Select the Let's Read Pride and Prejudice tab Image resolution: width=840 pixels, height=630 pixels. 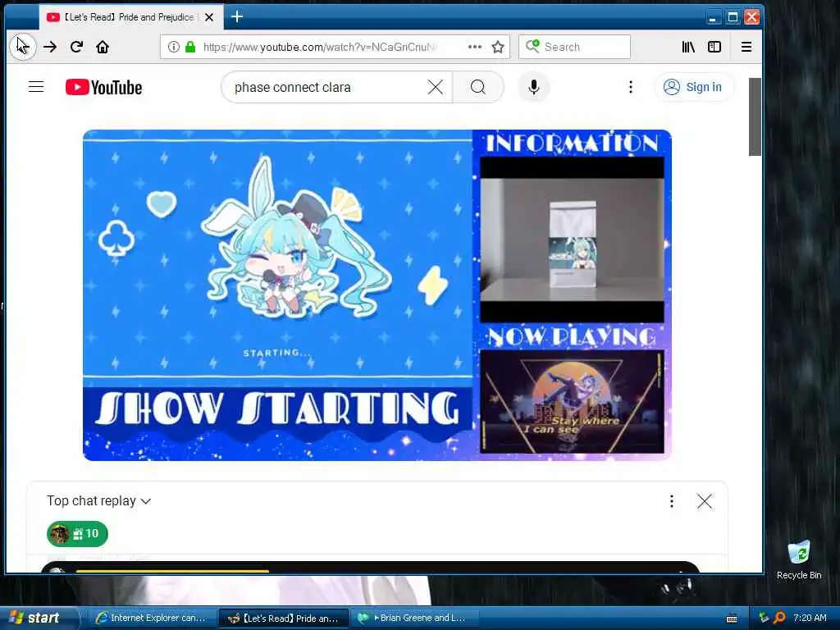pos(131,17)
